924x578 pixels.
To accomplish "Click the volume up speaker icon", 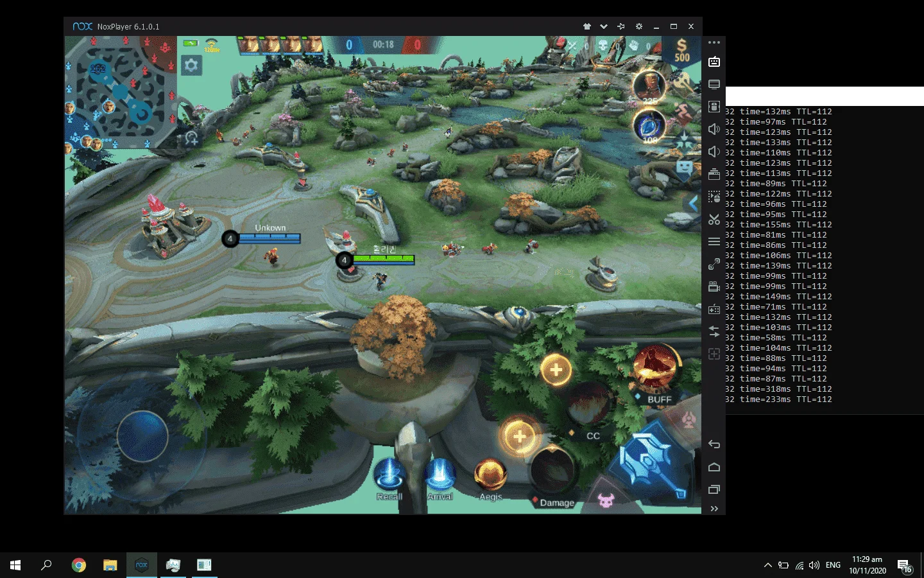I will [x=714, y=129].
